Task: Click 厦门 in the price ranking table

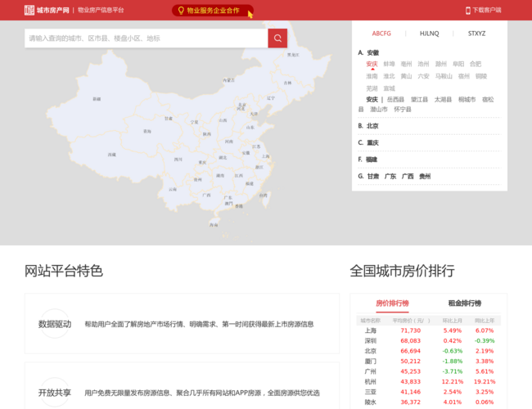Action: (370, 362)
